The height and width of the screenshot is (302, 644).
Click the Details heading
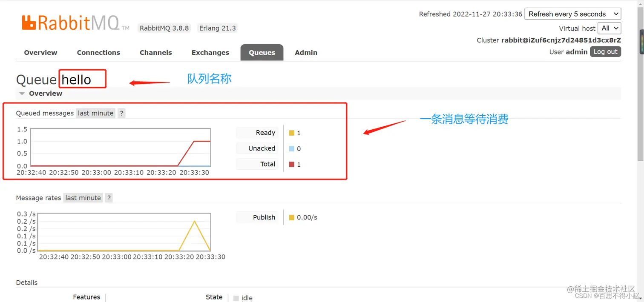click(27, 282)
